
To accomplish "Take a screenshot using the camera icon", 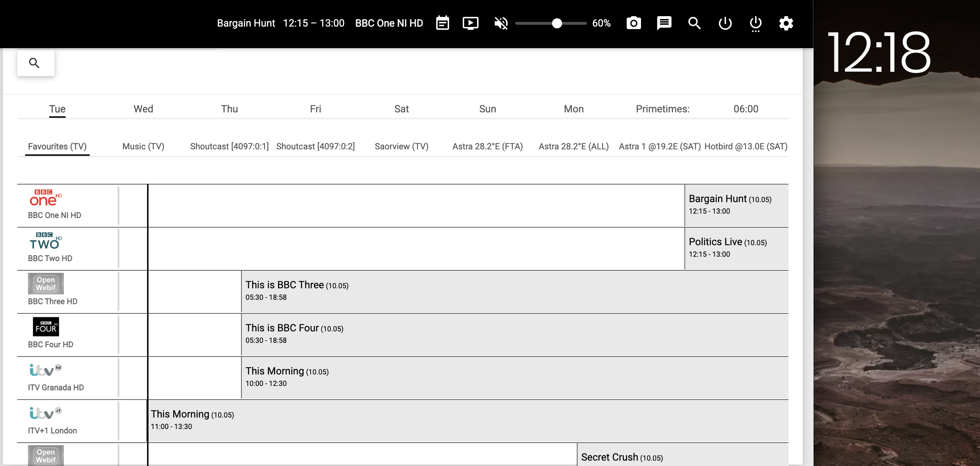I will tap(633, 23).
